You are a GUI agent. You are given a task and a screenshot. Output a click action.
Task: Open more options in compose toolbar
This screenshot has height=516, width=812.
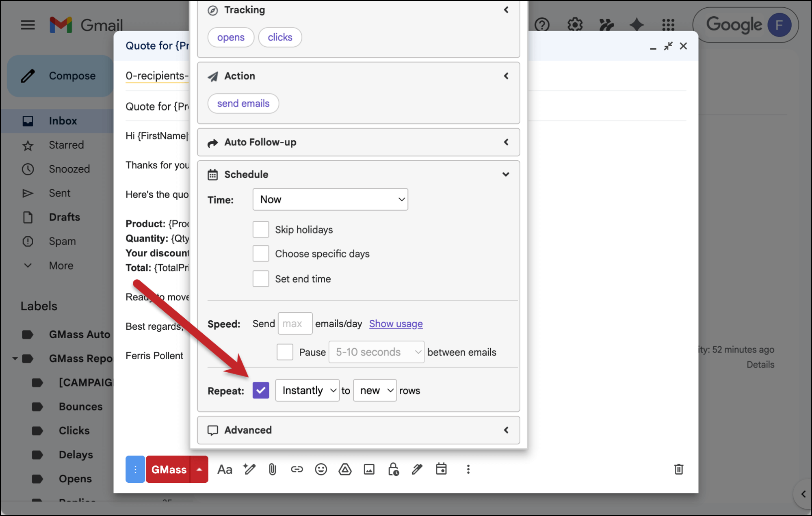(468, 469)
